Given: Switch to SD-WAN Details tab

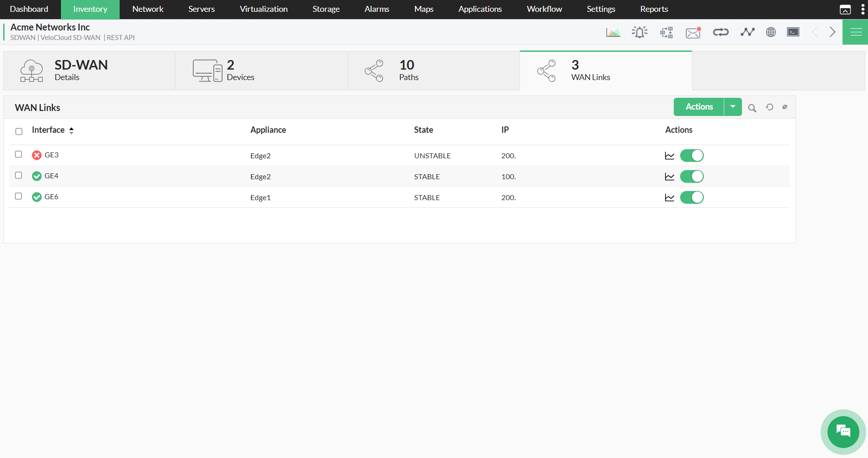Looking at the screenshot, I should coord(89,70).
